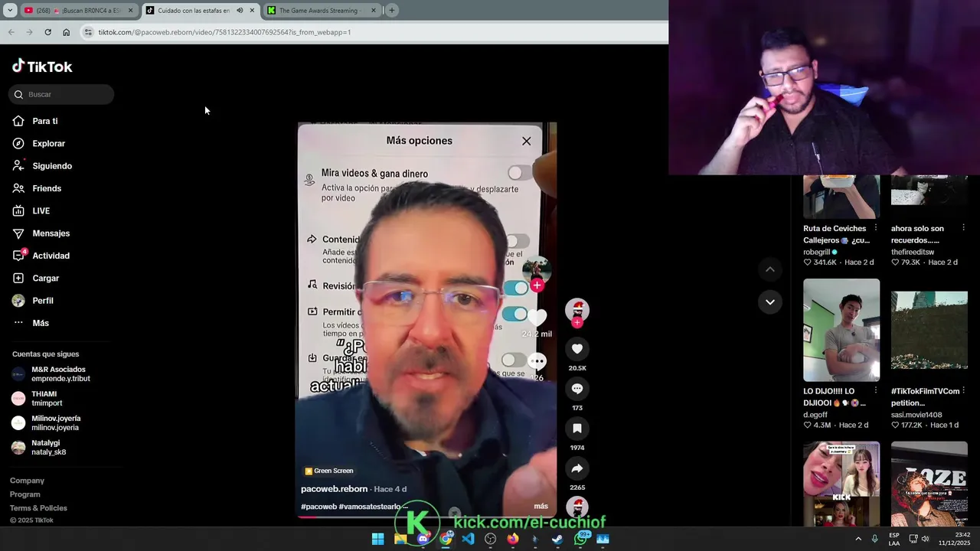
Task: Share the video using arrow icon
Action: [x=577, y=468]
